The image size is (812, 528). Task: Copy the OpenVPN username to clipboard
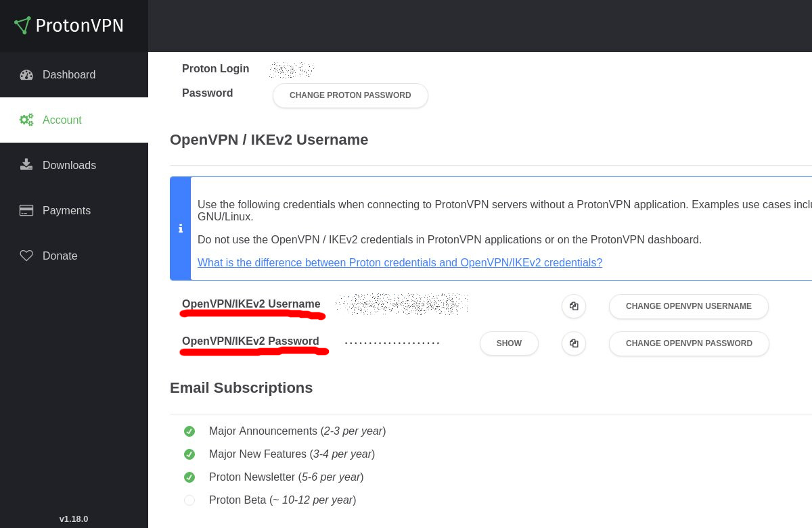(574, 306)
